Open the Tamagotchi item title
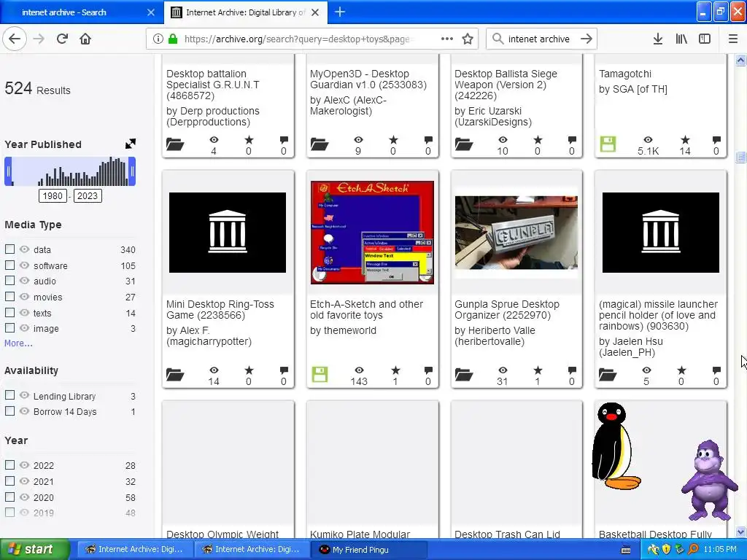Screen dimensions: 747x560 point(625,74)
